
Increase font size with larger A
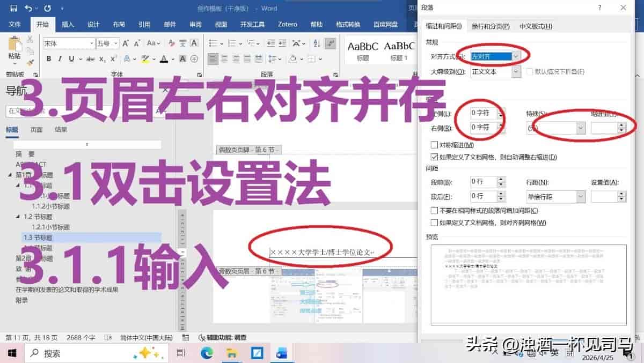coord(126,43)
